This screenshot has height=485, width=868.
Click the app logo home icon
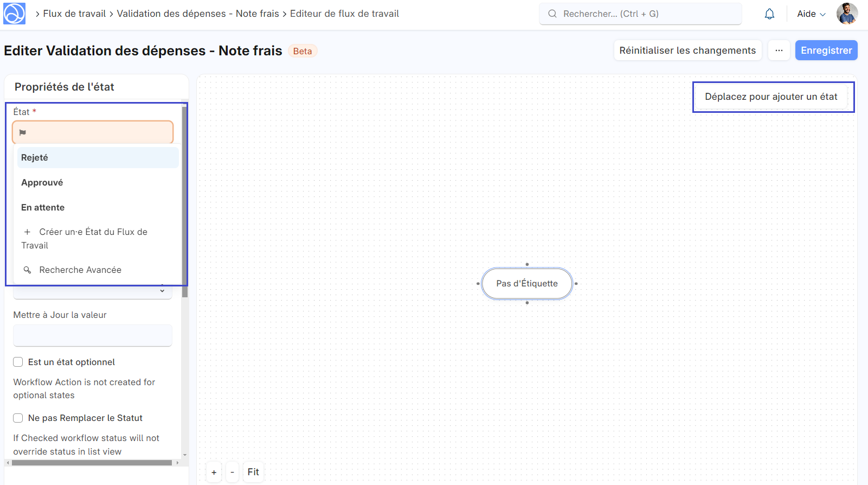14,14
